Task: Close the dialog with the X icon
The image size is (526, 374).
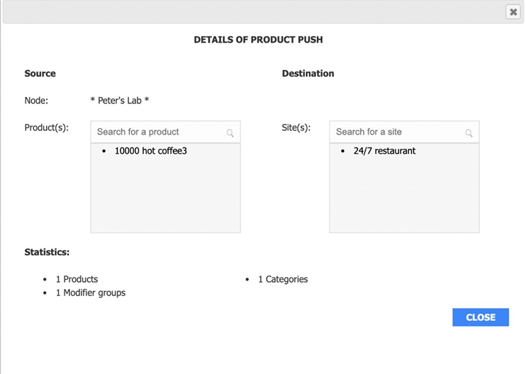Action: tap(513, 12)
